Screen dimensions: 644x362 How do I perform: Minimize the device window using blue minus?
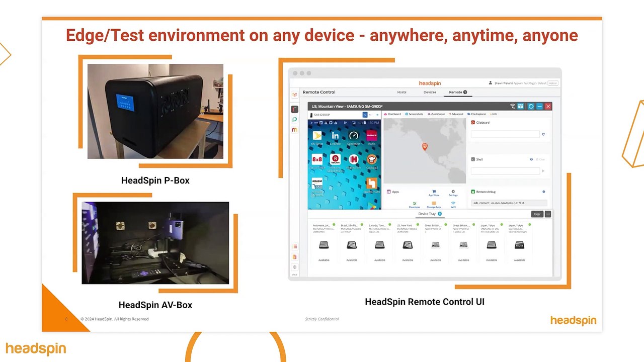click(x=539, y=107)
